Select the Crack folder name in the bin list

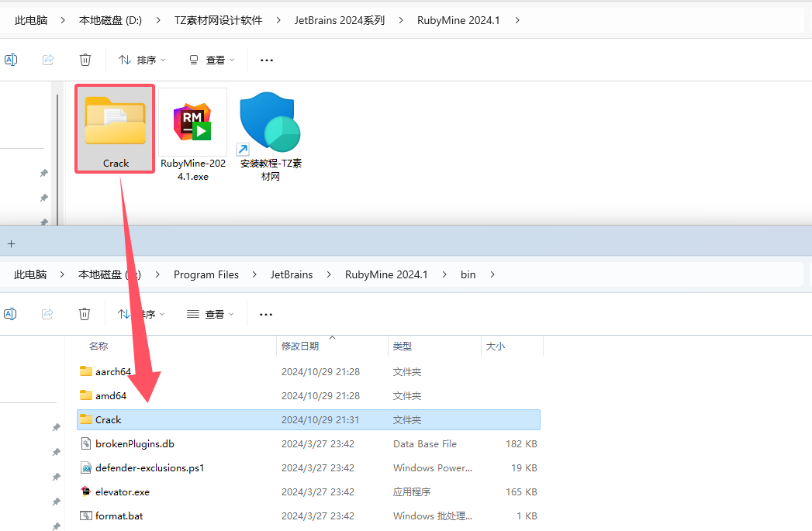[x=109, y=419]
